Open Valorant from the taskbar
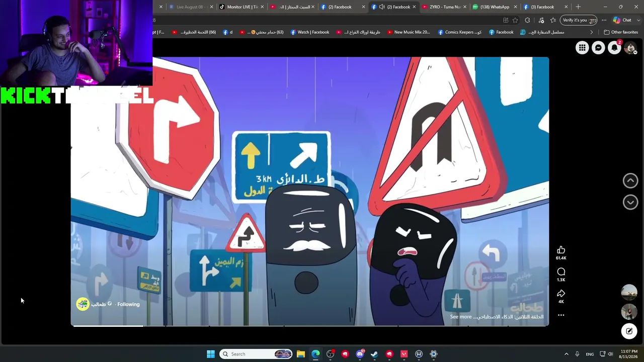 coord(404,354)
